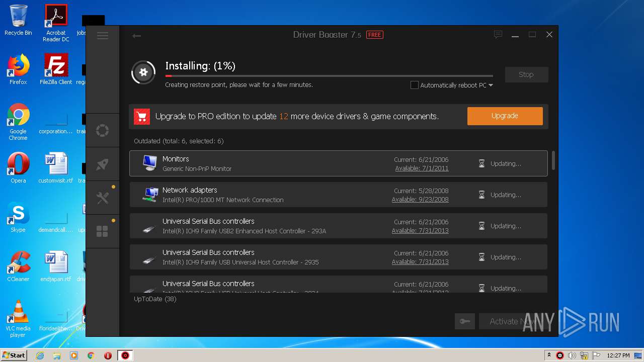Screen dimensions: 644x362
Task: Open Available 7/31/2013 link for 2935 controller
Action: click(420, 262)
